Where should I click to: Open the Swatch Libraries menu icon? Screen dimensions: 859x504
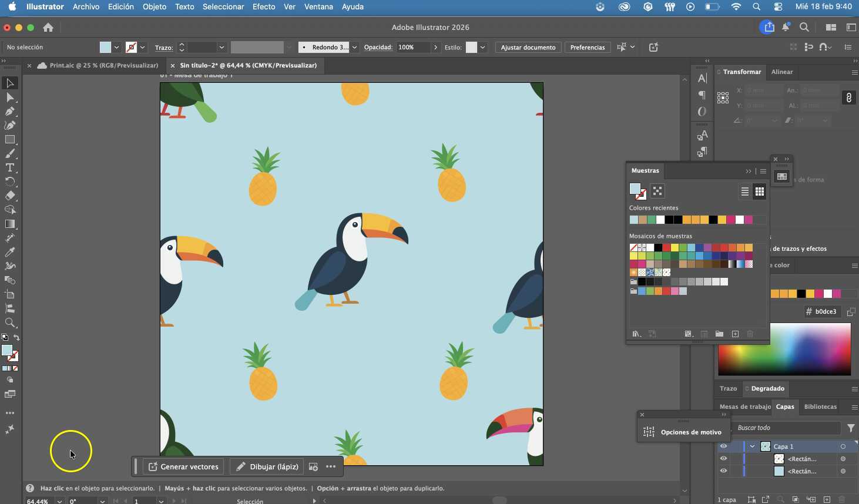pos(636,334)
